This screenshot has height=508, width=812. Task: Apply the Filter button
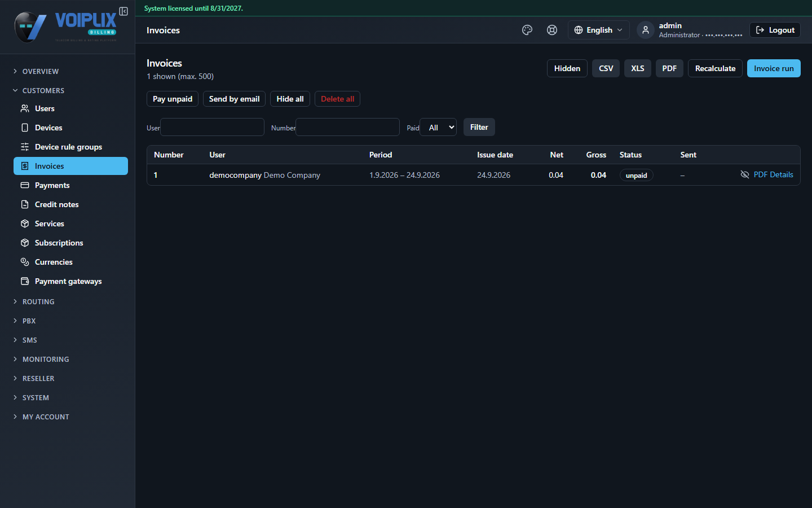click(x=479, y=127)
